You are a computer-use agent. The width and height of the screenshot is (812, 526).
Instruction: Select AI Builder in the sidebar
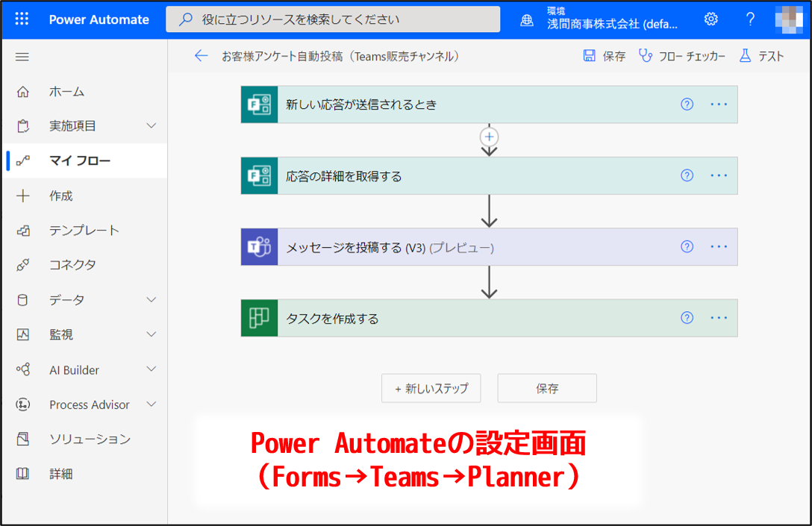(x=74, y=369)
